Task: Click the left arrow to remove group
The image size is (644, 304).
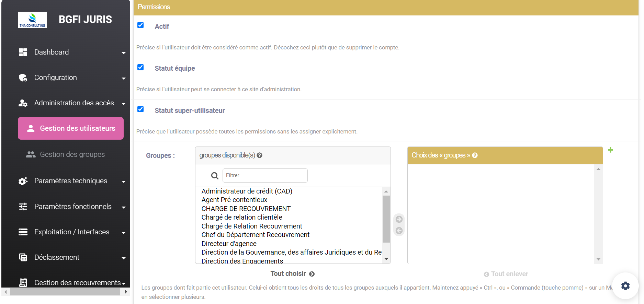Action: coord(399,231)
